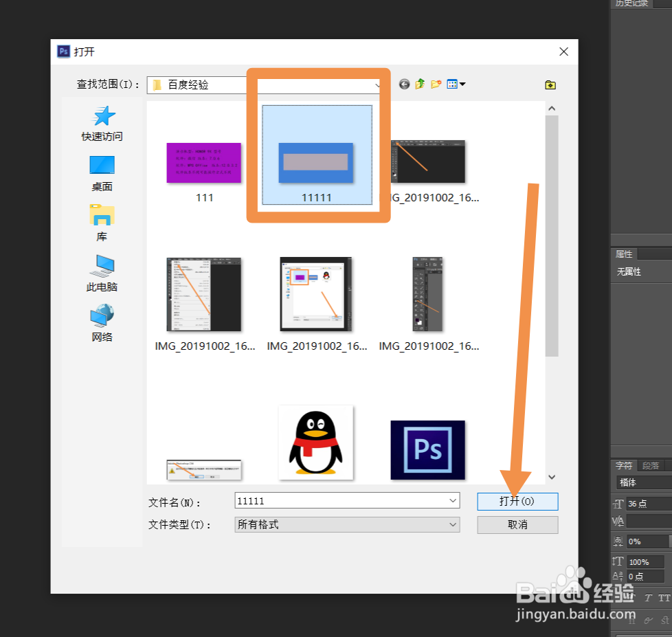Screen dimensions: 672x637
Task: Select the up one level folder icon
Action: [x=420, y=84]
